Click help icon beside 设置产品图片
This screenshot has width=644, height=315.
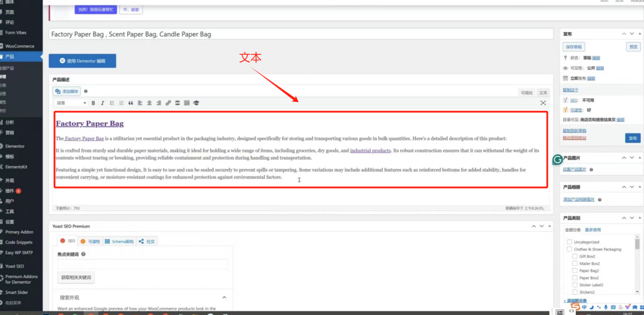point(591,169)
